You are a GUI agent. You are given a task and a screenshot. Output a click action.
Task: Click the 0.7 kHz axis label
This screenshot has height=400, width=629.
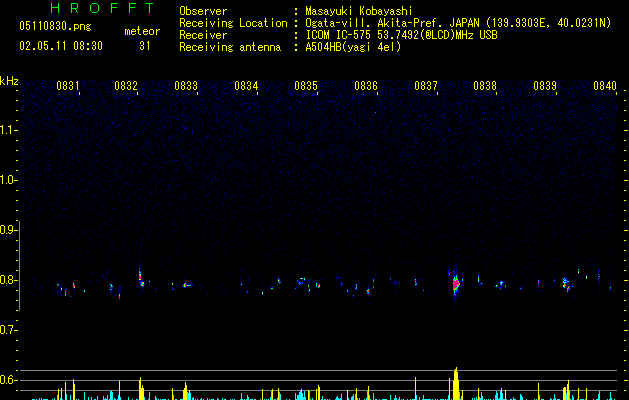(x=8, y=330)
